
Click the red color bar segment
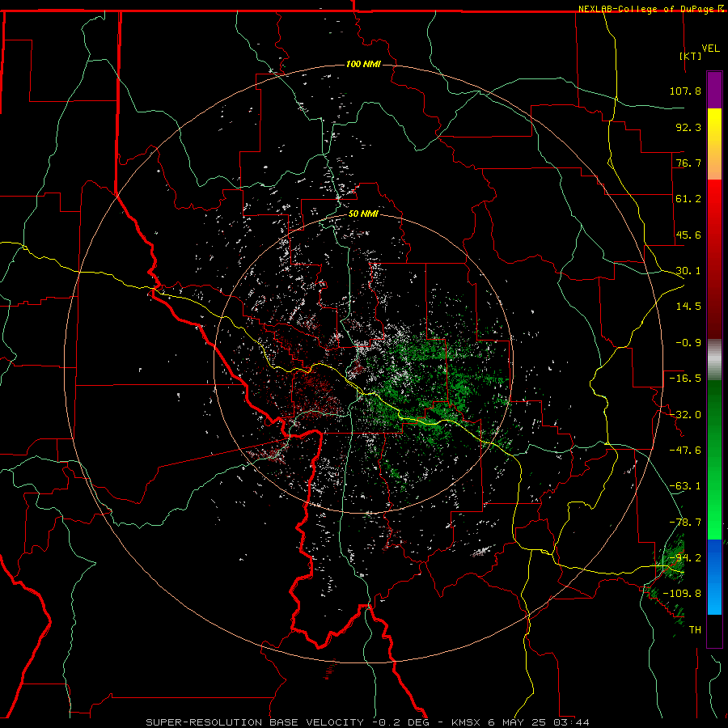point(714,259)
